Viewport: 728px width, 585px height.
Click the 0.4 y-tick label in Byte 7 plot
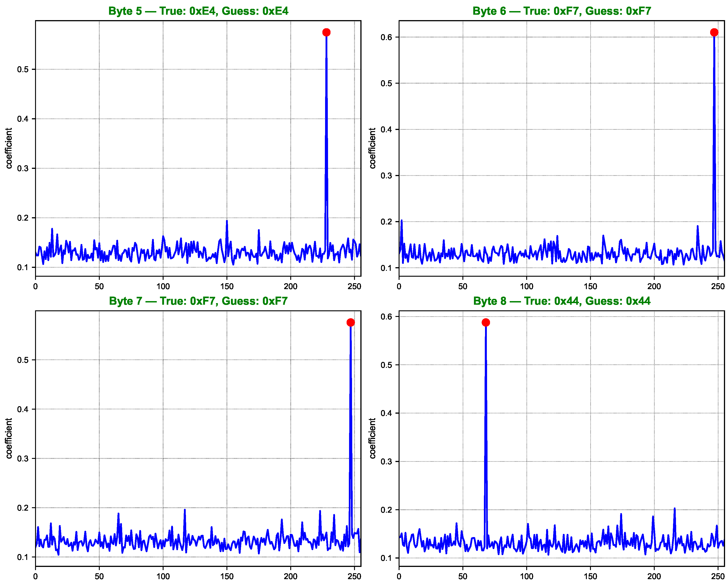click(x=23, y=409)
